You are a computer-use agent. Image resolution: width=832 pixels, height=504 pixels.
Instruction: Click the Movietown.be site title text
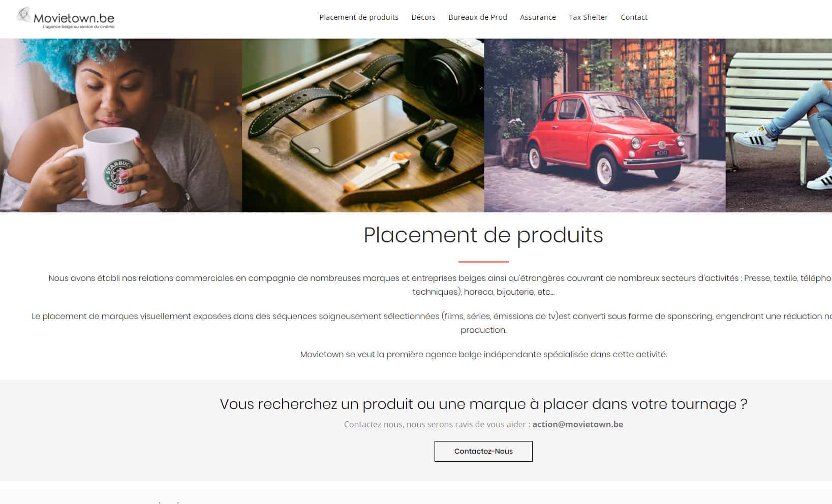[74, 18]
